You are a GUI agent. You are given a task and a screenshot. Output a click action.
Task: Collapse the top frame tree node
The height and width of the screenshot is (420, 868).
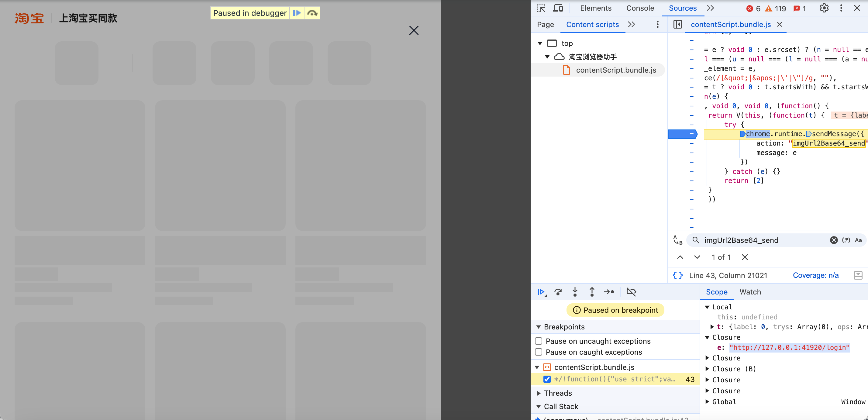point(540,43)
